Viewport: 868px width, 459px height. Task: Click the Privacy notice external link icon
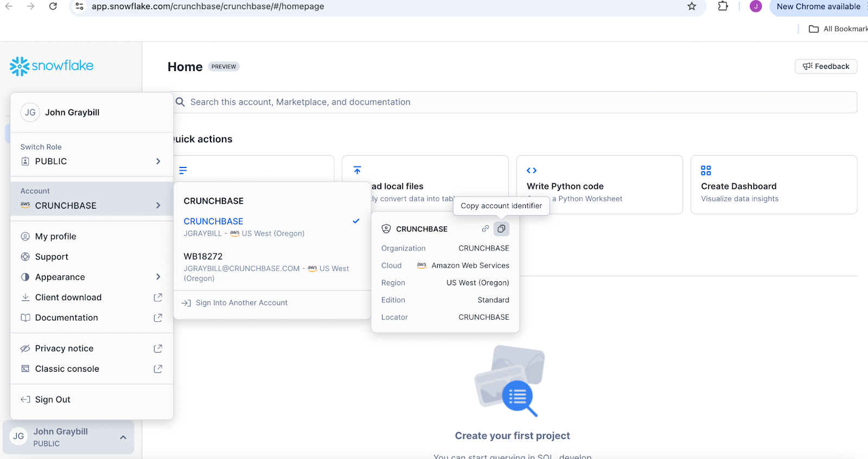(x=158, y=348)
